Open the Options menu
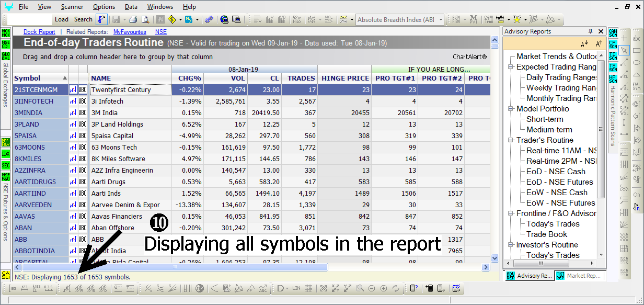Image resolution: width=644 pixels, height=305 pixels. (x=104, y=7)
